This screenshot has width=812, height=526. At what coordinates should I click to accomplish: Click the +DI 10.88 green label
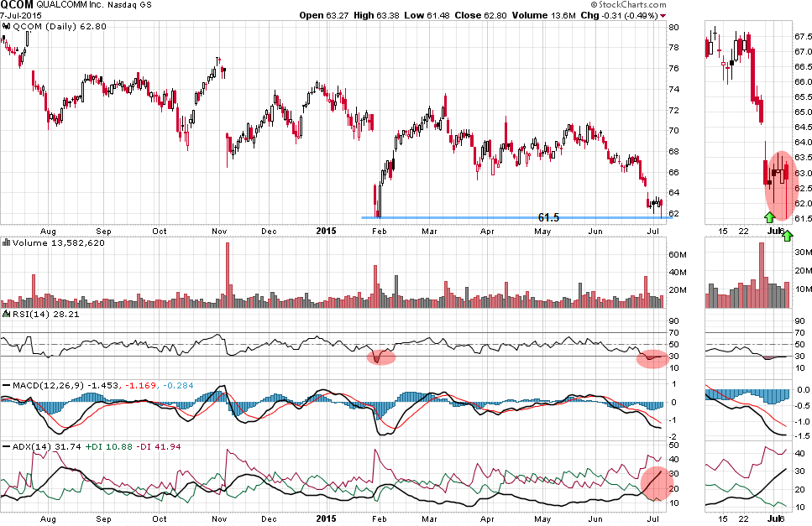109,446
